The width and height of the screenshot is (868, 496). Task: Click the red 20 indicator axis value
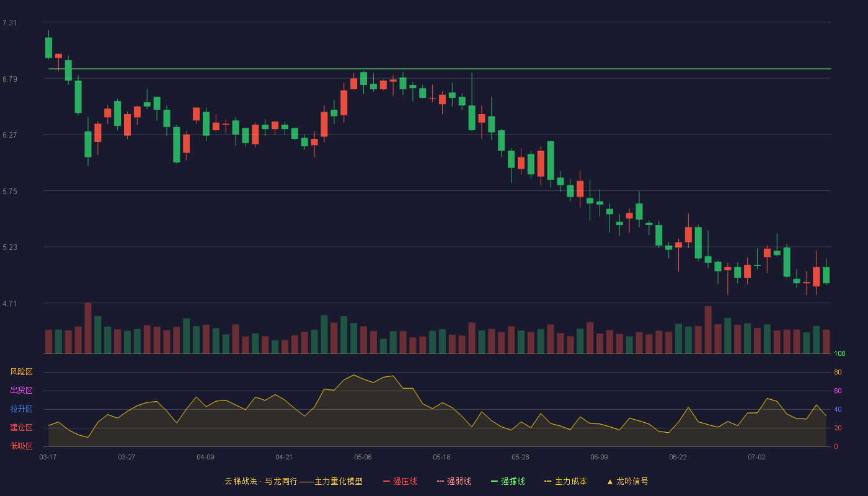pyautogui.click(x=838, y=428)
